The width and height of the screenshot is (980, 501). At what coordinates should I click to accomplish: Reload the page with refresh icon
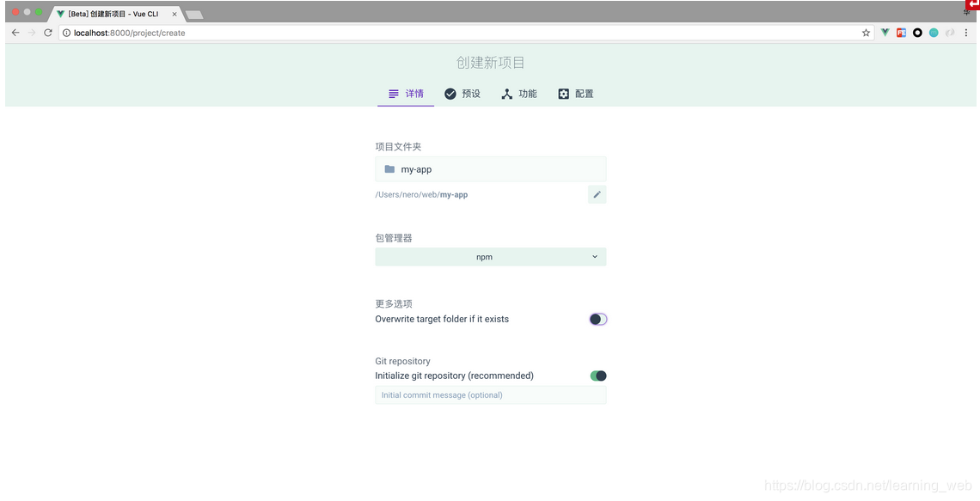click(x=48, y=33)
